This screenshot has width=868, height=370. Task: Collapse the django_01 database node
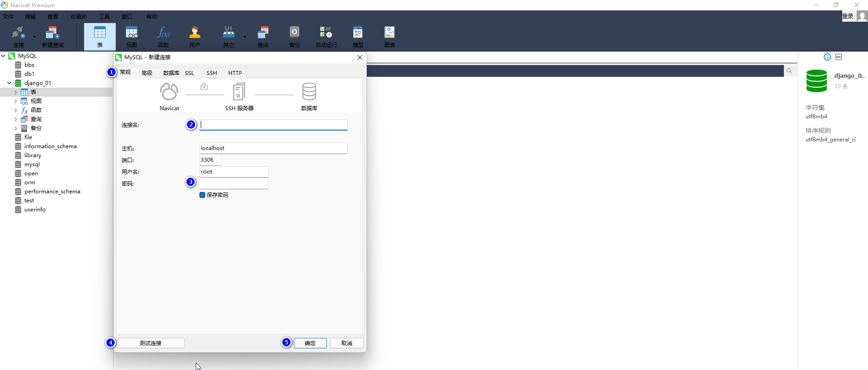click(x=9, y=83)
